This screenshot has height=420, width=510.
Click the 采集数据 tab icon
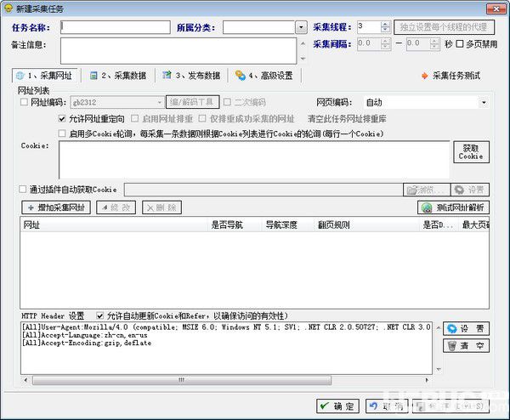coord(93,76)
